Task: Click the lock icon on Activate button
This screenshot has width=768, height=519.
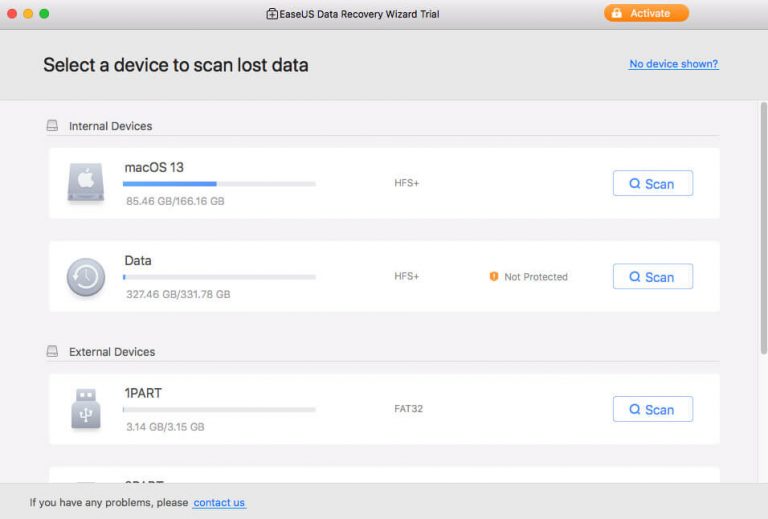Action: [617, 14]
